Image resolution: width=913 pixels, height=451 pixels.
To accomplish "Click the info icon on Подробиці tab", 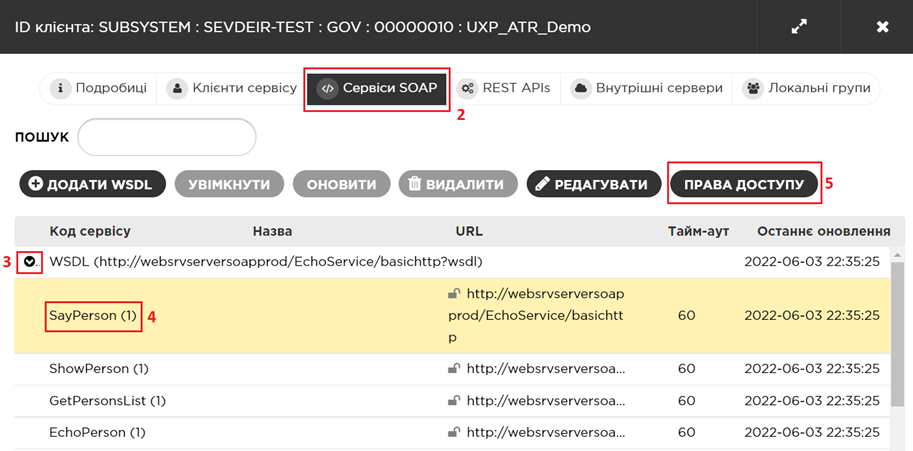I will [x=60, y=88].
